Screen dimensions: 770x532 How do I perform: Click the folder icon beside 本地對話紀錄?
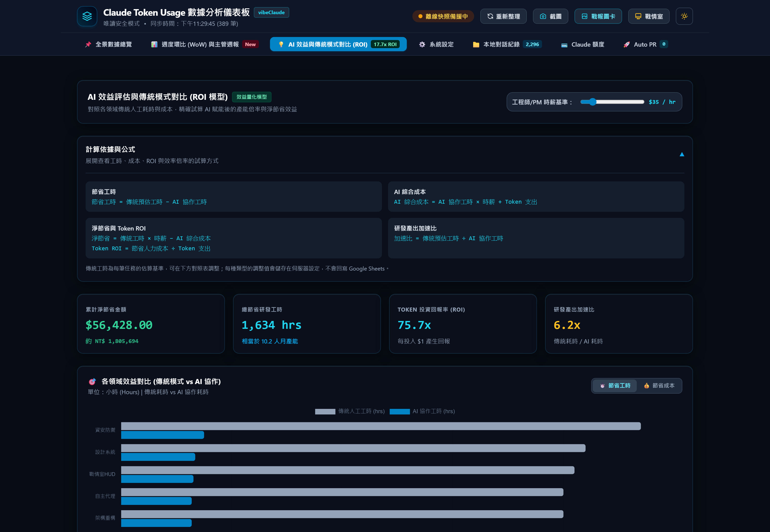[x=476, y=44]
